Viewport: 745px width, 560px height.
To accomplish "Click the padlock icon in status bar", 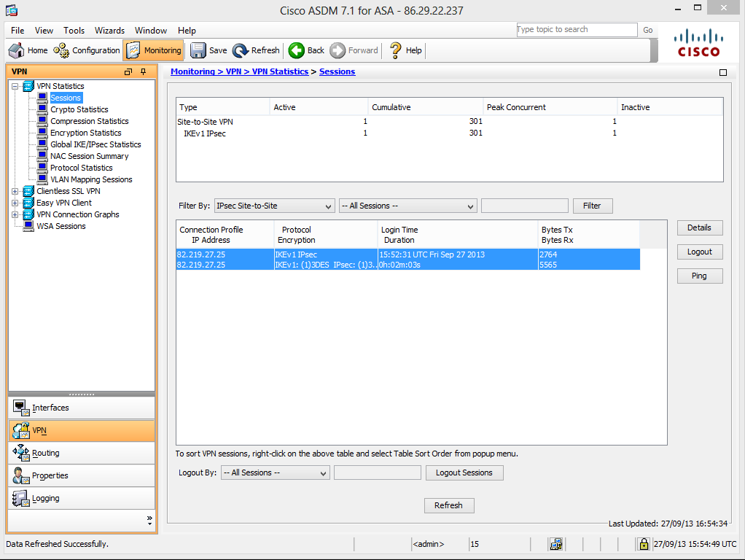I will 644,544.
